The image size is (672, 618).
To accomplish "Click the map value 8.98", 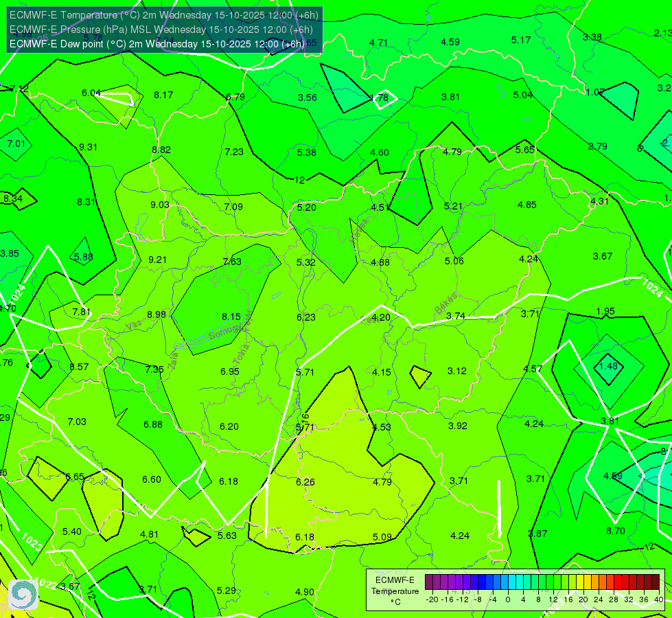I will (157, 314).
